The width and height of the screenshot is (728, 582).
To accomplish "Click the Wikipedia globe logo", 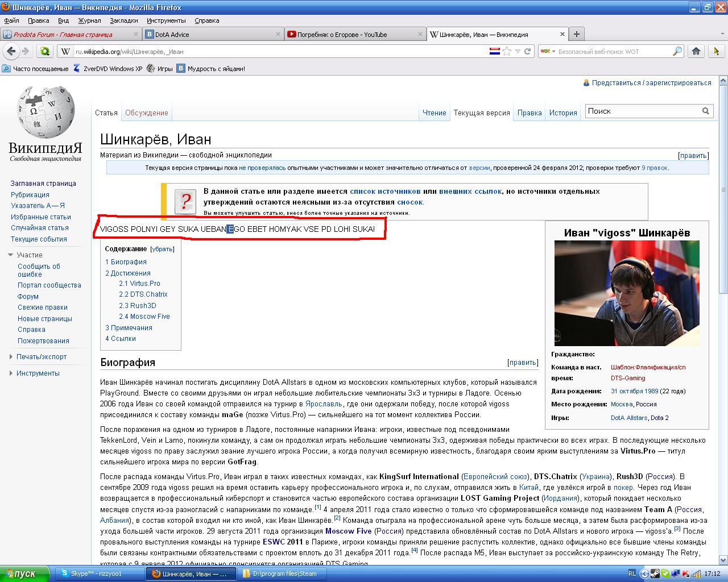I will (45, 112).
